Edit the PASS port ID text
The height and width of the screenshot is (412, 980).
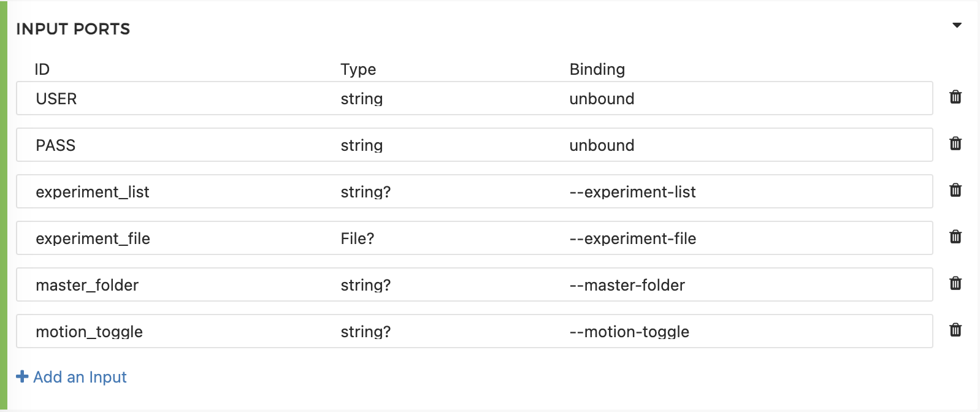coord(56,145)
